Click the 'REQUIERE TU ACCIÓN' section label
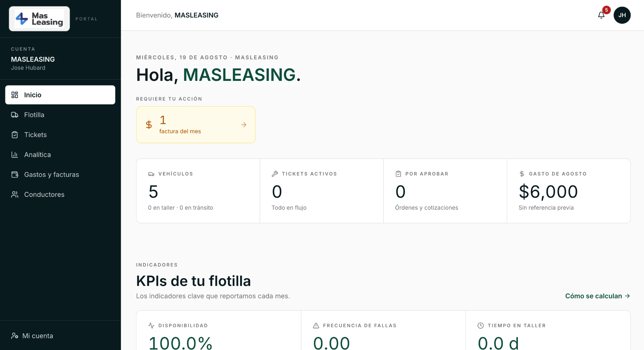 click(169, 99)
